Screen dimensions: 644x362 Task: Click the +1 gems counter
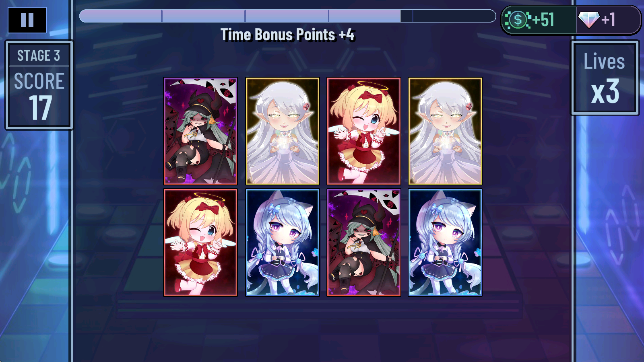(x=608, y=20)
